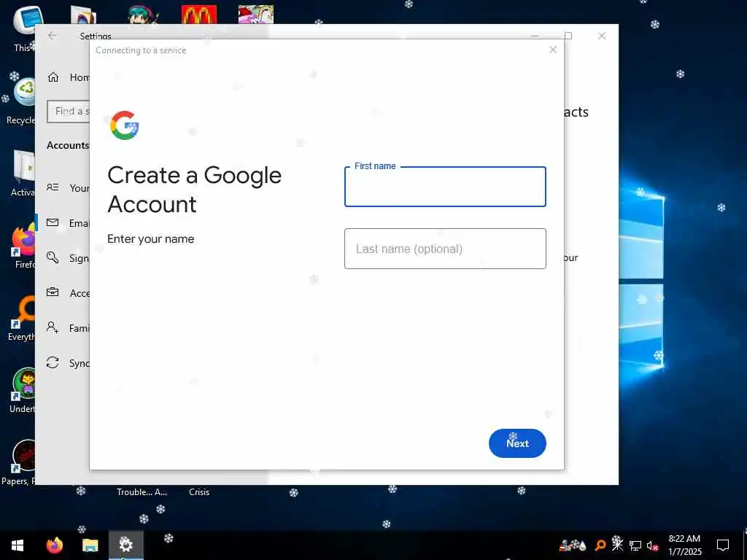Open the Action Center notifications icon
The width and height of the screenshot is (747, 560).
(x=723, y=545)
